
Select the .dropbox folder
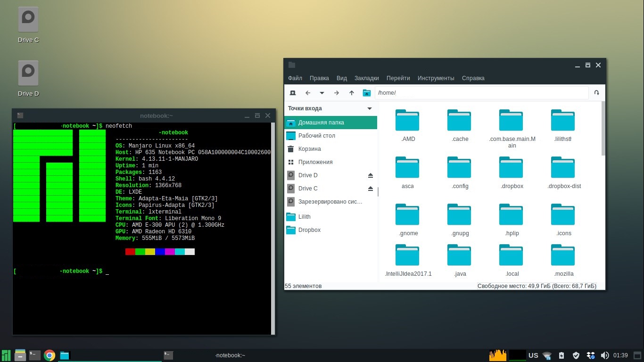pos(512,173)
